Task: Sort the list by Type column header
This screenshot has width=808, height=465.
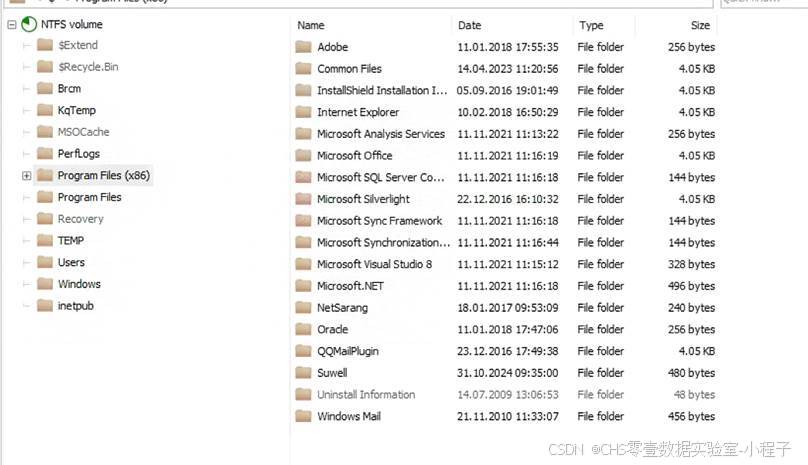Action: point(591,25)
